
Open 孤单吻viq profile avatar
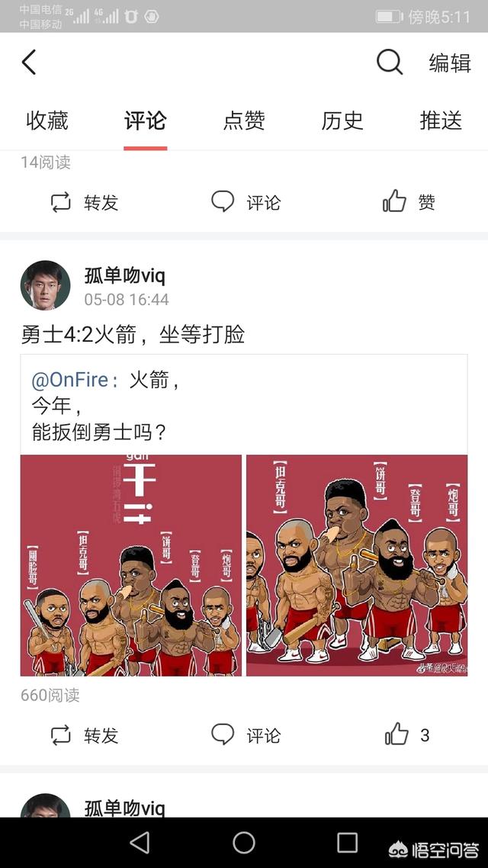[x=46, y=285]
